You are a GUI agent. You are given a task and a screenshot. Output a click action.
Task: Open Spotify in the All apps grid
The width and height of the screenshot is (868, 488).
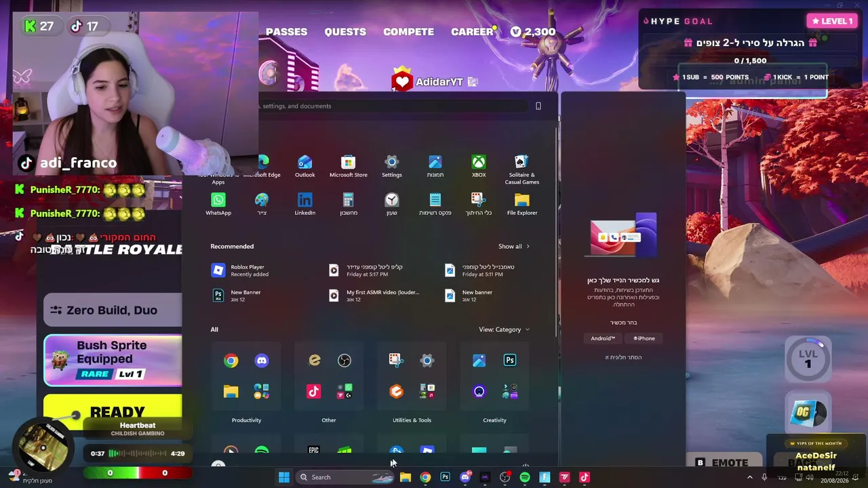coord(262,451)
